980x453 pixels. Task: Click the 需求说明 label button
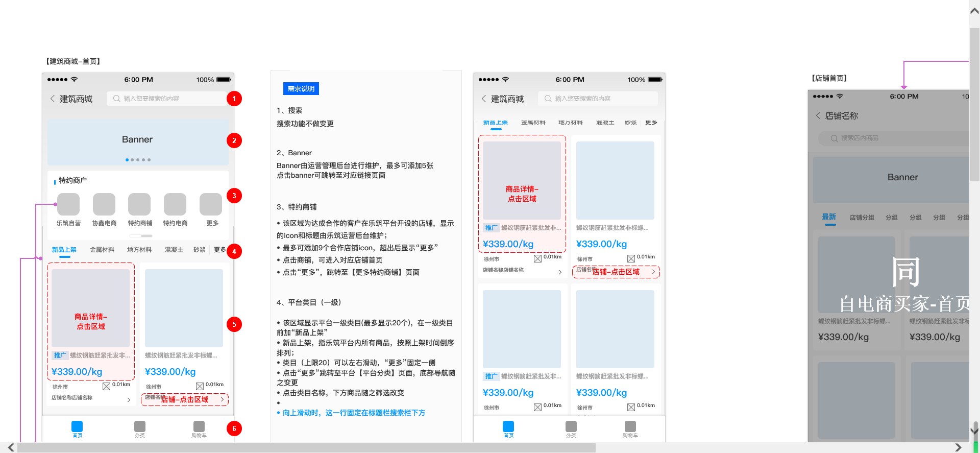point(301,88)
